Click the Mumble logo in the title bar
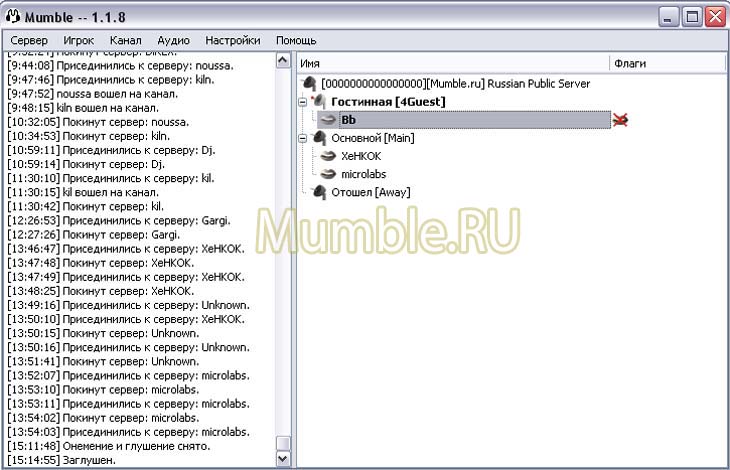The width and height of the screenshot is (730, 470). click(x=14, y=16)
